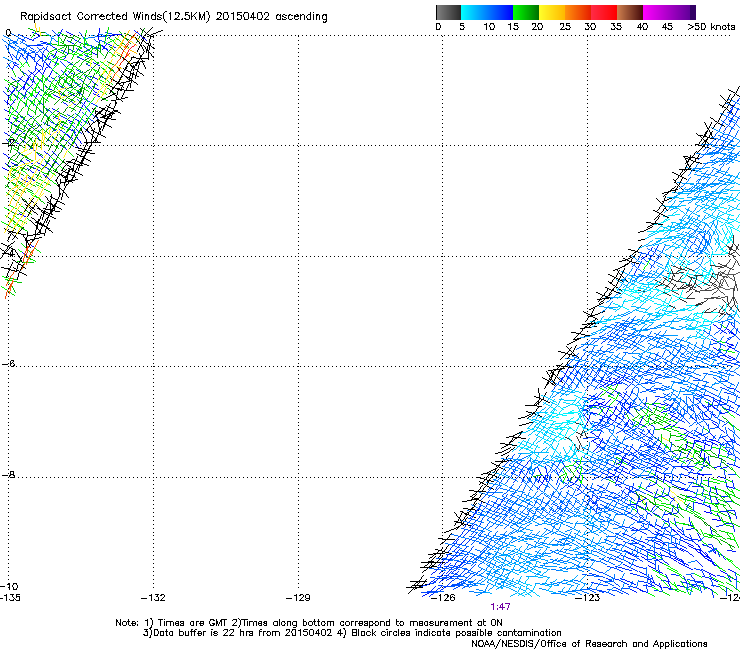Select the orange 25–30 knots color segment
The height and width of the screenshot is (650, 740).
coord(578,12)
